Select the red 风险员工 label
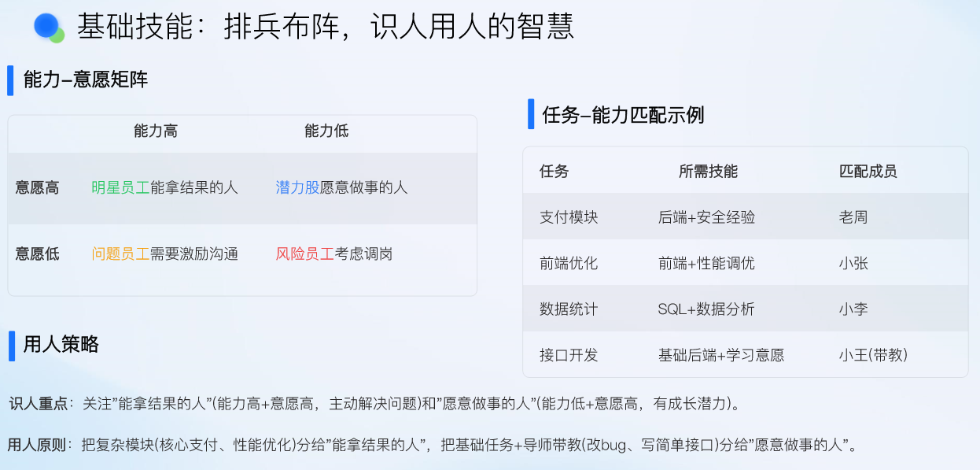Screen dimensions: 980x470 tap(305, 254)
